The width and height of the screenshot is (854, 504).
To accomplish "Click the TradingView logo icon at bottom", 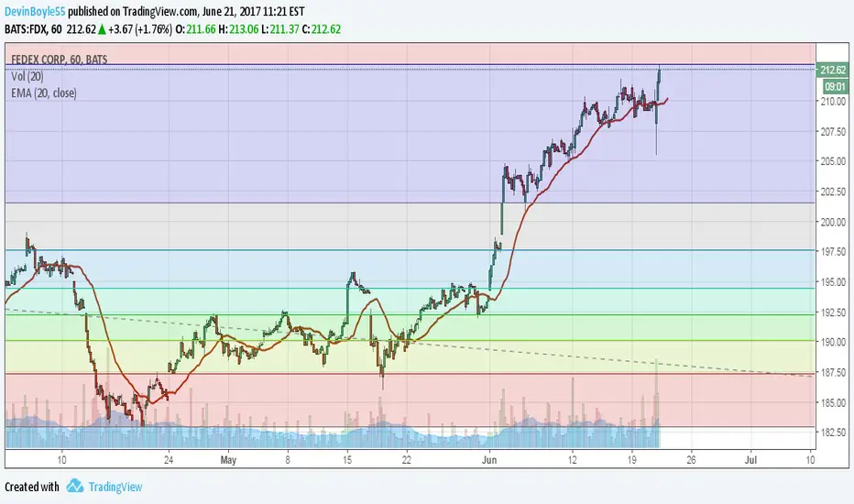I will 74,486.
